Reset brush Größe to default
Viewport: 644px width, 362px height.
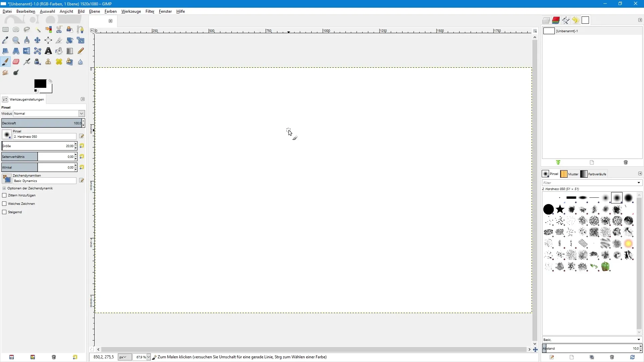(82, 146)
